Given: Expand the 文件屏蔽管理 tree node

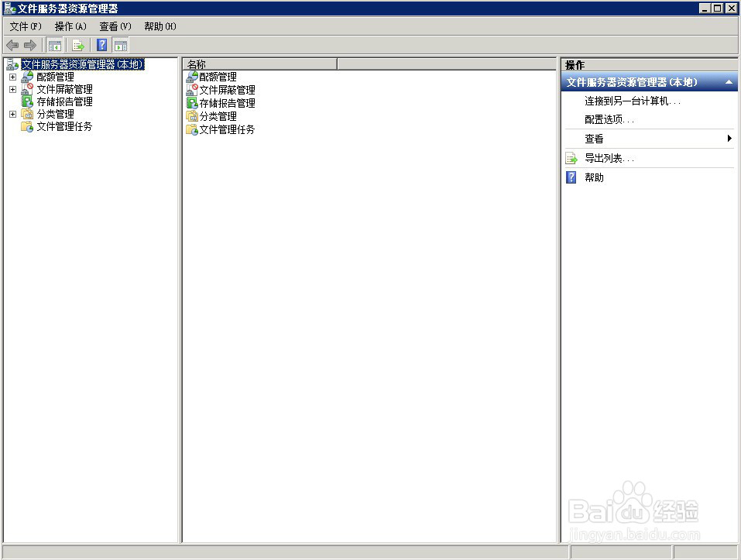Looking at the screenshot, I should pyautogui.click(x=12, y=89).
